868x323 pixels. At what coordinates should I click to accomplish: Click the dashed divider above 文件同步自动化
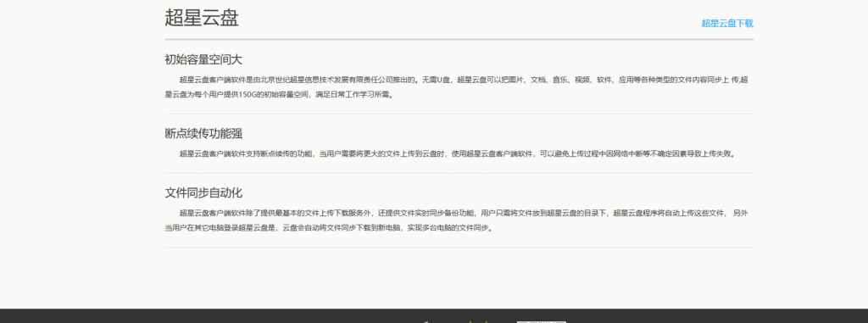tap(459, 174)
